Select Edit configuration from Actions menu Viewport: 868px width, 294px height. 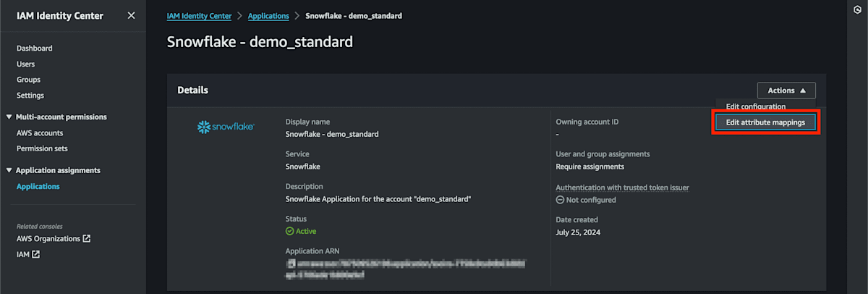(x=755, y=106)
